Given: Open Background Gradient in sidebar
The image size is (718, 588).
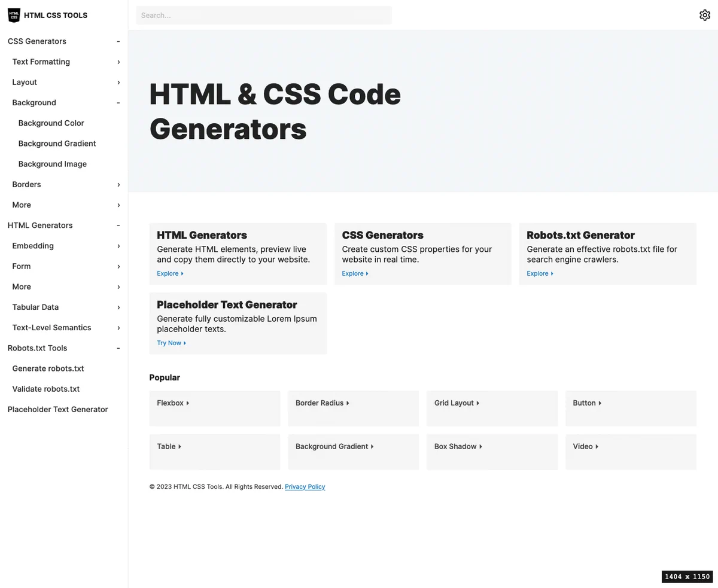Looking at the screenshot, I should pos(57,144).
